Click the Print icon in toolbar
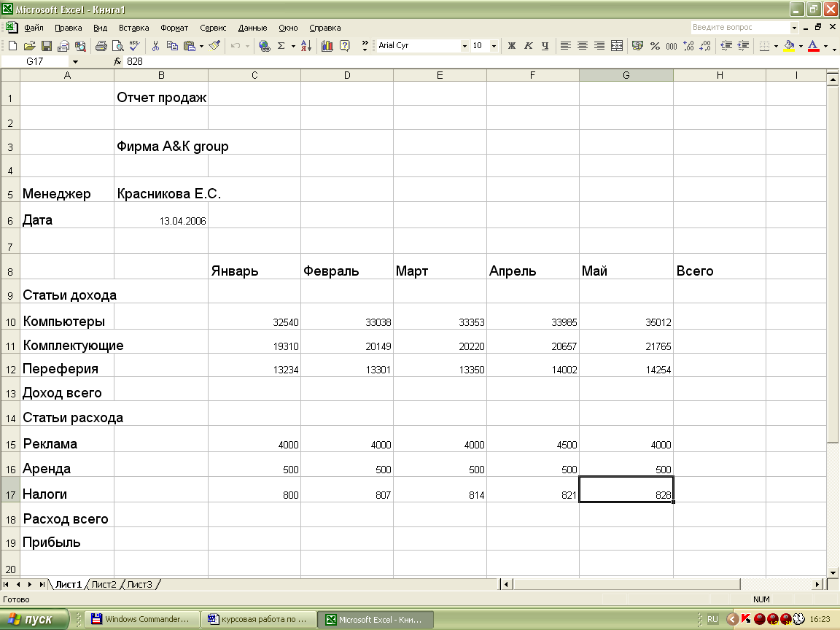Image resolution: width=840 pixels, height=630 pixels. 101,46
